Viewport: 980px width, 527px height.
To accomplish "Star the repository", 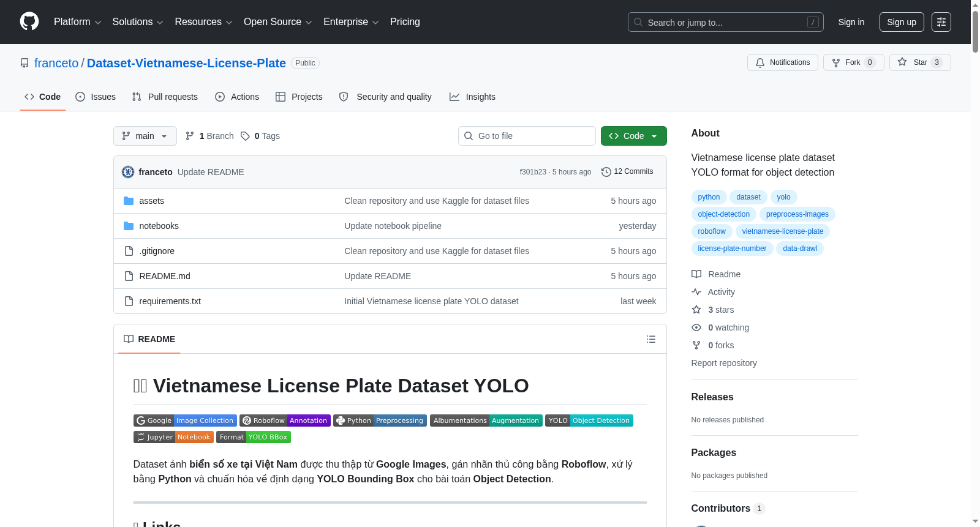I will click(920, 62).
